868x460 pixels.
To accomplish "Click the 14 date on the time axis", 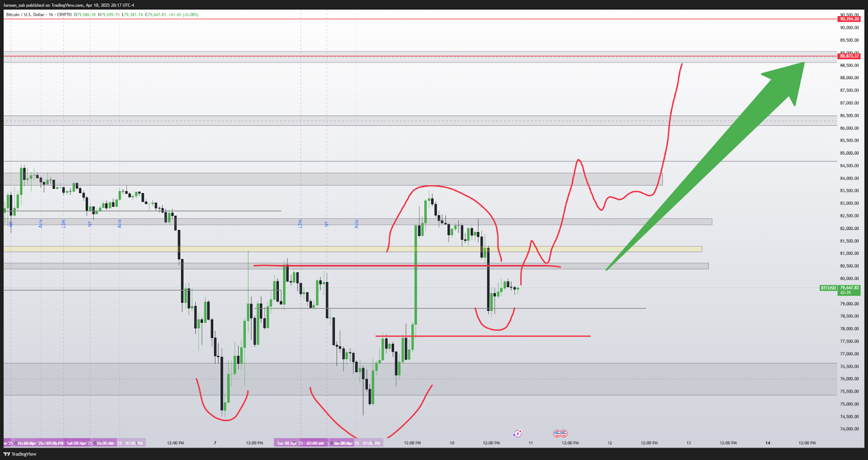I will pos(768,443).
